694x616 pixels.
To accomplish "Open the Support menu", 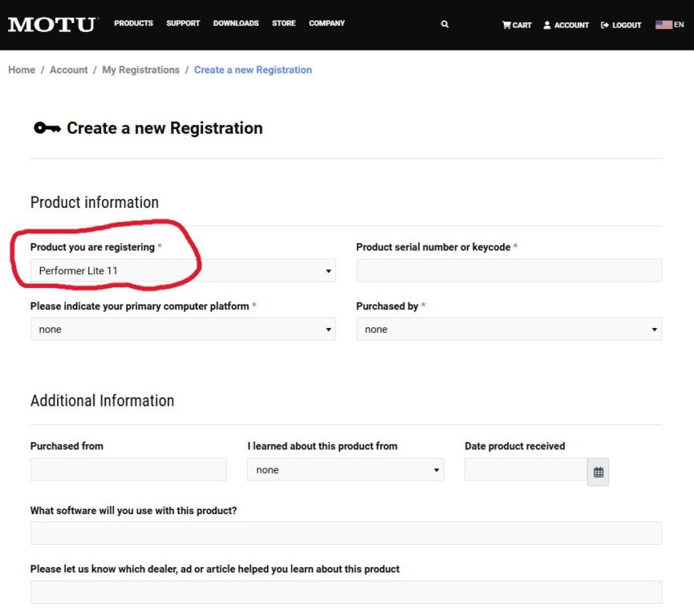I will [183, 23].
